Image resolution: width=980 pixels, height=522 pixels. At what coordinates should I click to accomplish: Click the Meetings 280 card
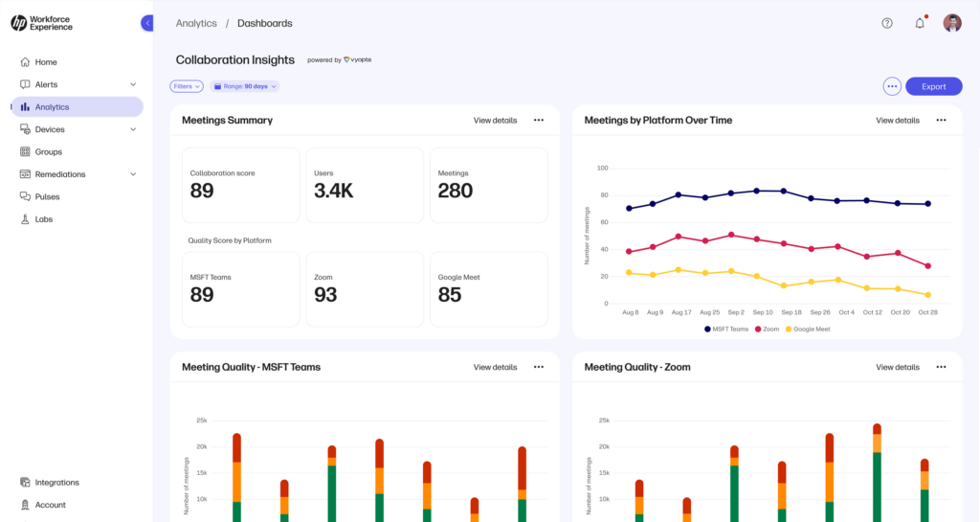(x=489, y=185)
